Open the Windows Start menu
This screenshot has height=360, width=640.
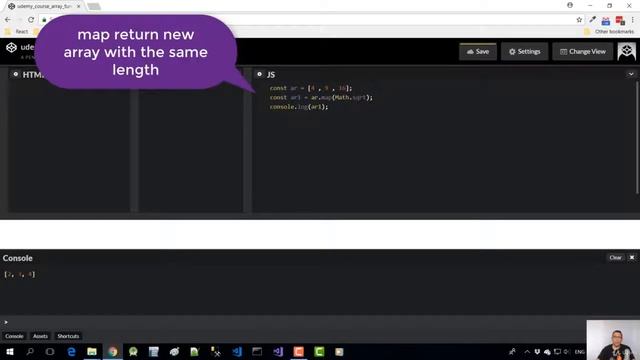[x=10, y=351]
